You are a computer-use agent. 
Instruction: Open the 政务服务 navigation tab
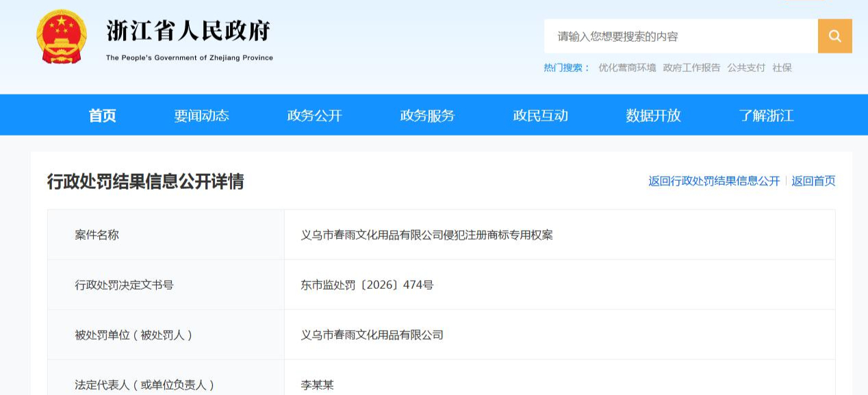click(427, 116)
